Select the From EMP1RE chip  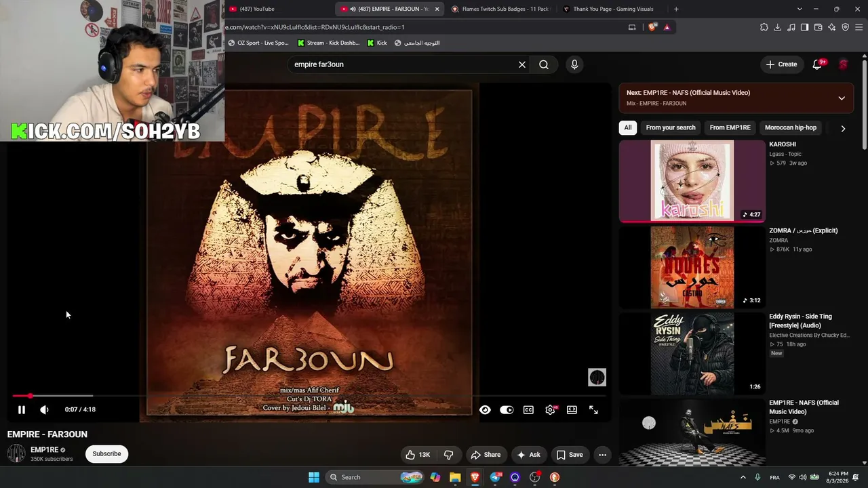[x=730, y=127]
